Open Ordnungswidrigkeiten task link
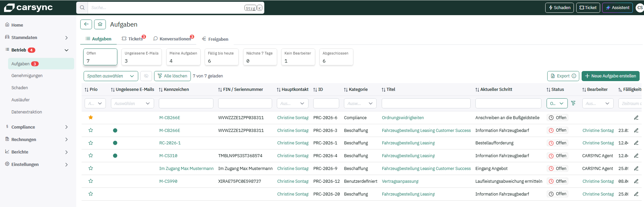Image resolution: width=644 pixels, height=207 pixels. (403, 117)
